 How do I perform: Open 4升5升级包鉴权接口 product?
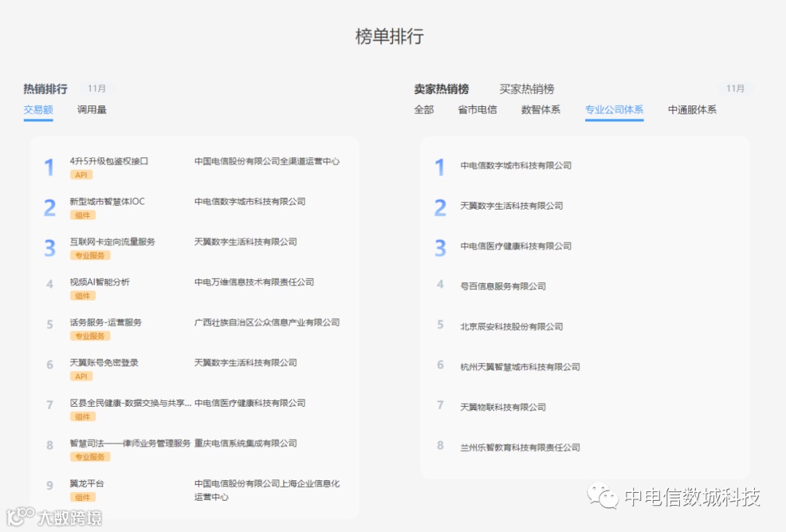tap(108, 161)
